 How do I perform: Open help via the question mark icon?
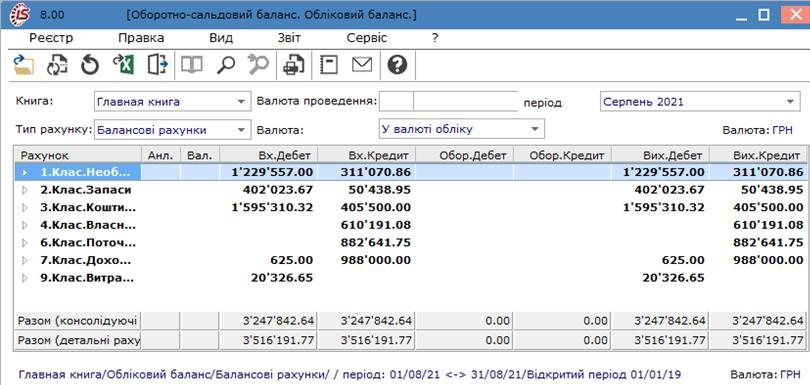tap(397, 65)
